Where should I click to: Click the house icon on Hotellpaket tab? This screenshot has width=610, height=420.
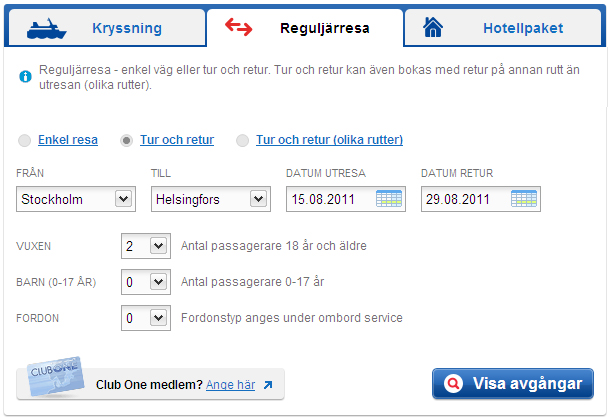[433, 27]
